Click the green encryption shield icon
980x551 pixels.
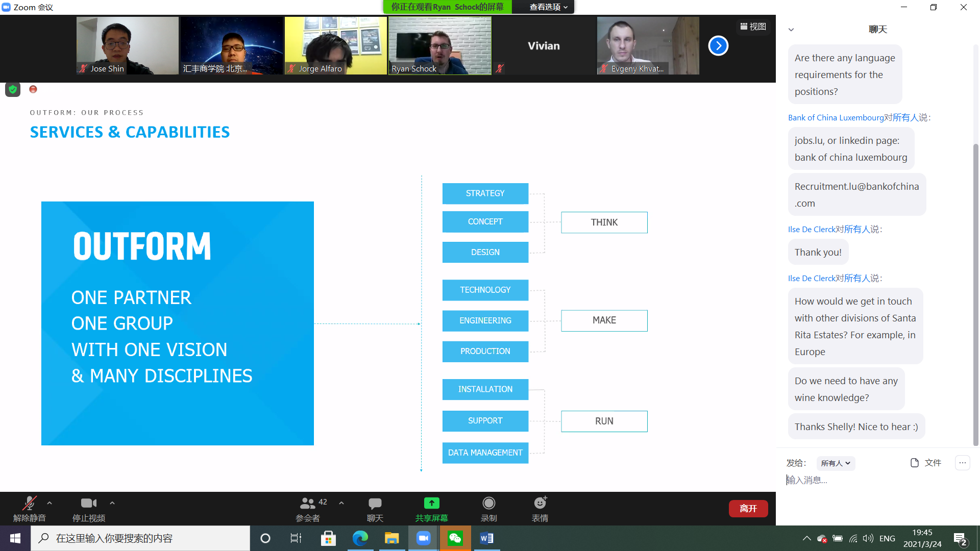point(13,90)
